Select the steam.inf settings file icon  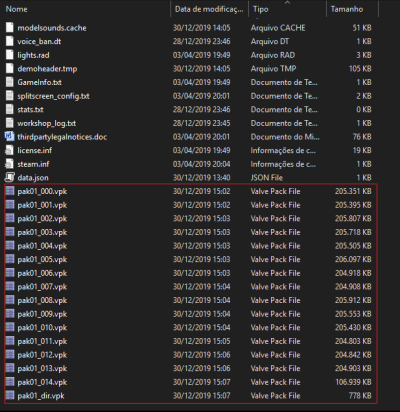click(x=10, y=164)
